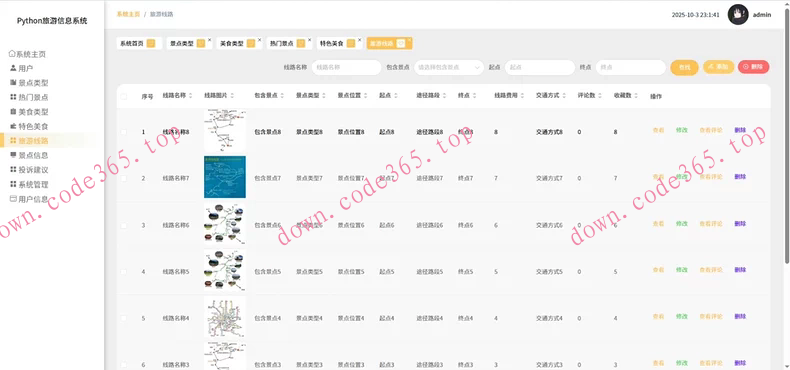
Task: Check the row checkbox for 线路名称8
Action: click(x=124, y=132)
